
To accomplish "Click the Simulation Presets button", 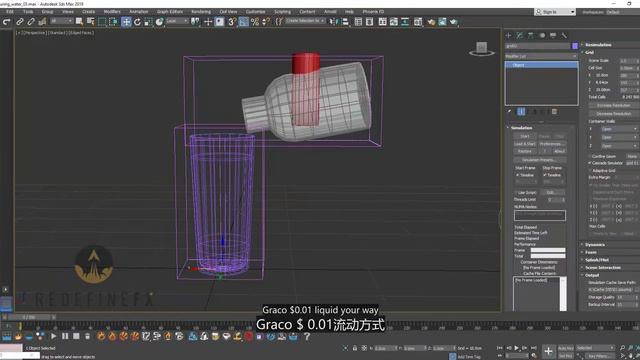I will click(x=540, y=160).
